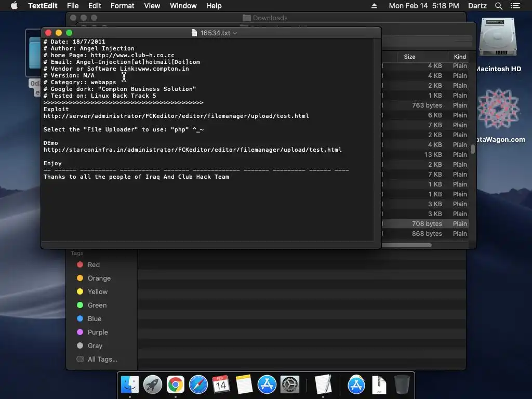This screenshot has width=532, height=399.
Task: Open the Apple menu
Action: coord(14,6)
